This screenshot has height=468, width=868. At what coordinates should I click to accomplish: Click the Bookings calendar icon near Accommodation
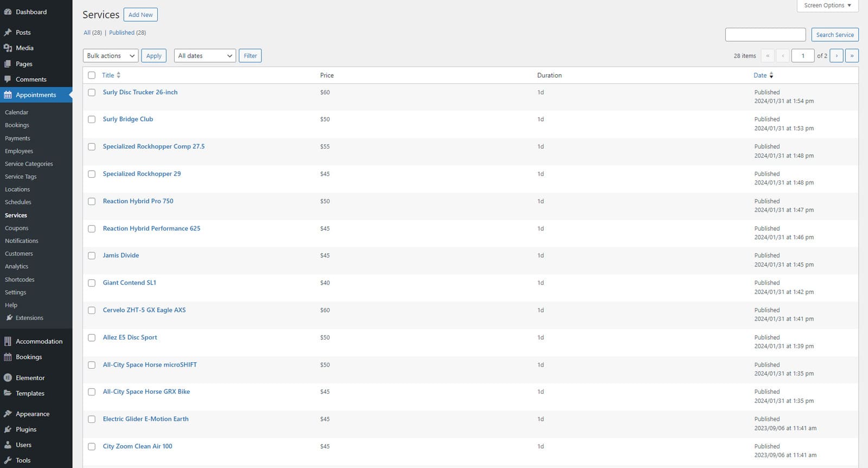8,357
